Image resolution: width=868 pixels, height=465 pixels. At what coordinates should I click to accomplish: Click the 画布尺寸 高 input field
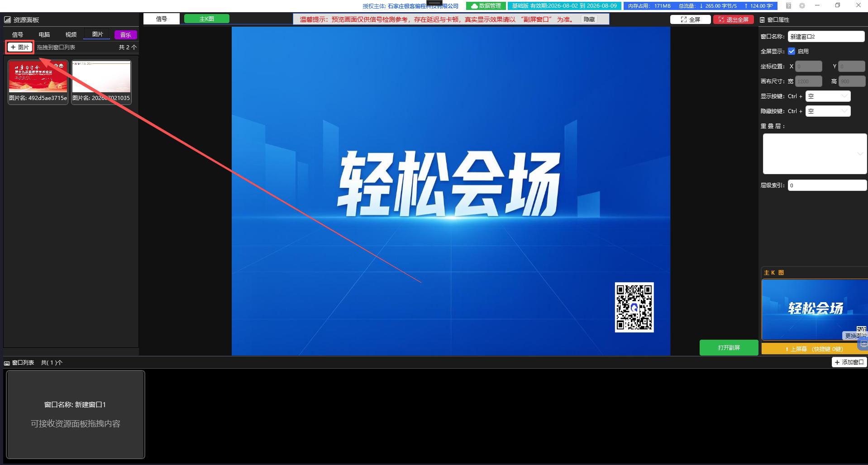point(852,81)
